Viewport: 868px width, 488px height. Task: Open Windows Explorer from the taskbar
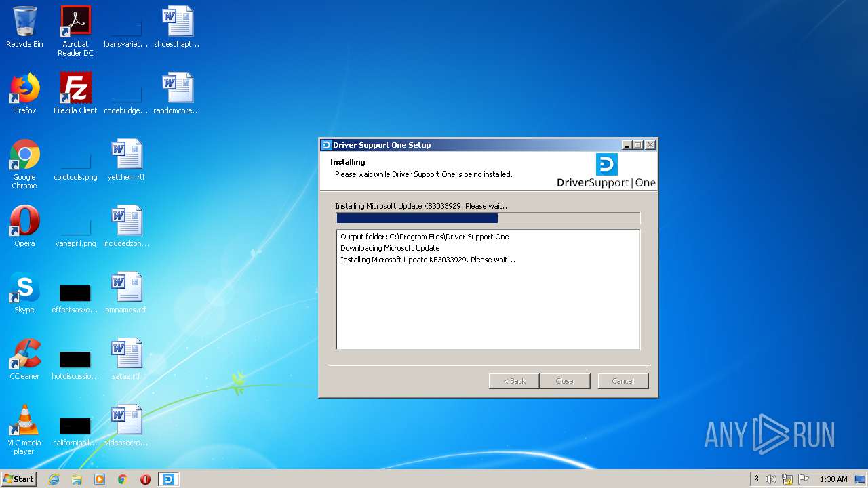tap(77, 479)
